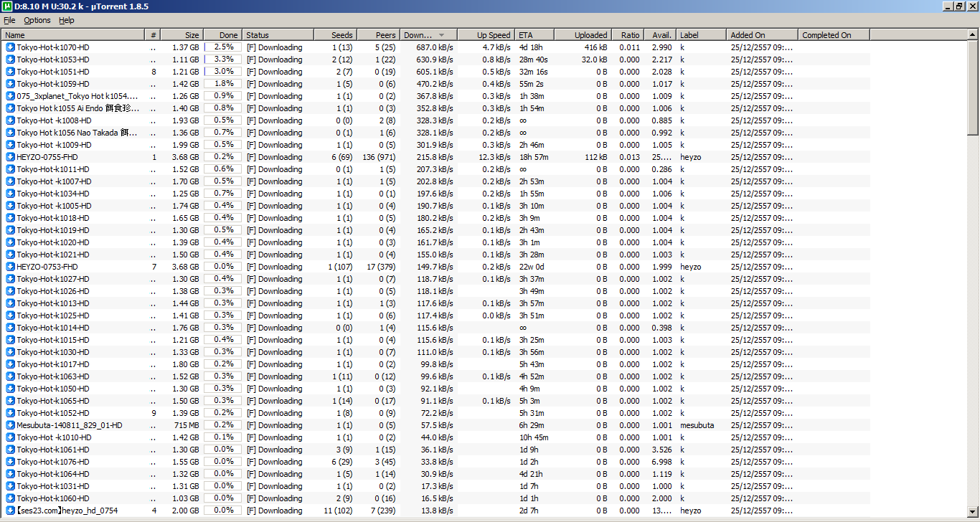This screenshot has height=522, width=980.
Task: Sort torrents by the Uploaded column header
Action: [582, 34]
